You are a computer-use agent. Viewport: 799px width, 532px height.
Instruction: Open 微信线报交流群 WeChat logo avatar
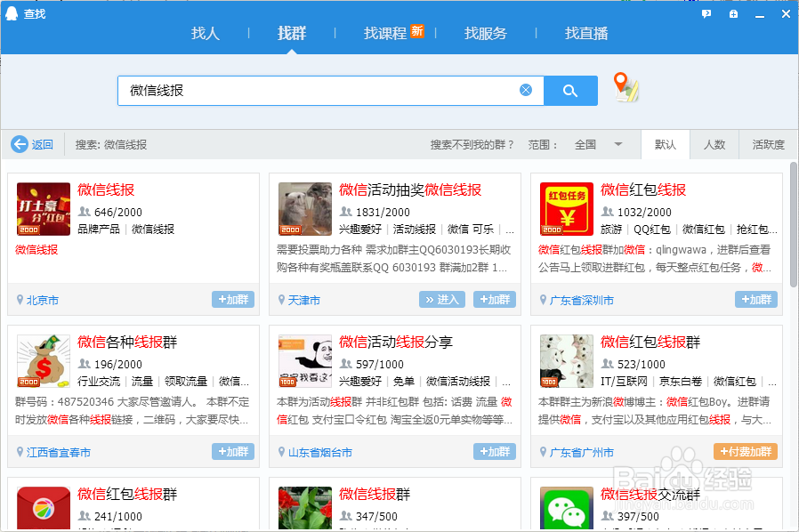[x=567, y=508]
